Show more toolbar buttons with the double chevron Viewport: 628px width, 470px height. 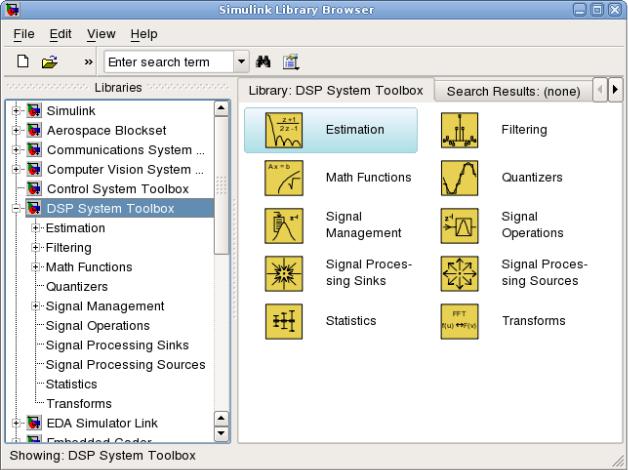click(x=89, y=62)
